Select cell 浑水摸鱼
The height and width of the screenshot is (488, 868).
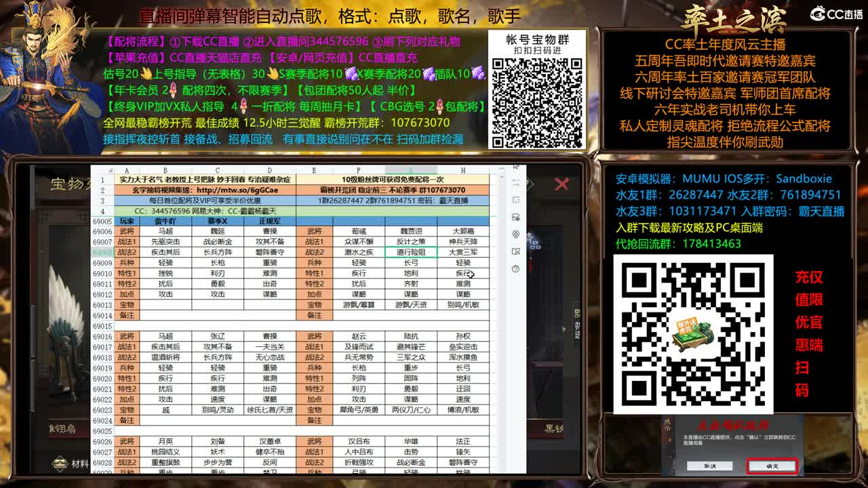(x=463, y=357)
